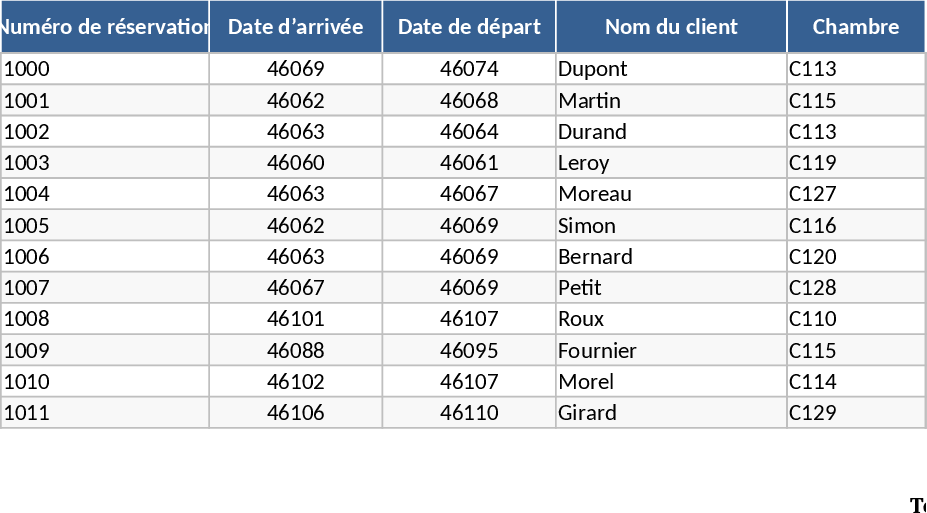The height and width of the screenshot is (513, 927).
Task: Click the room cell C116
Action: coord(855,226)
